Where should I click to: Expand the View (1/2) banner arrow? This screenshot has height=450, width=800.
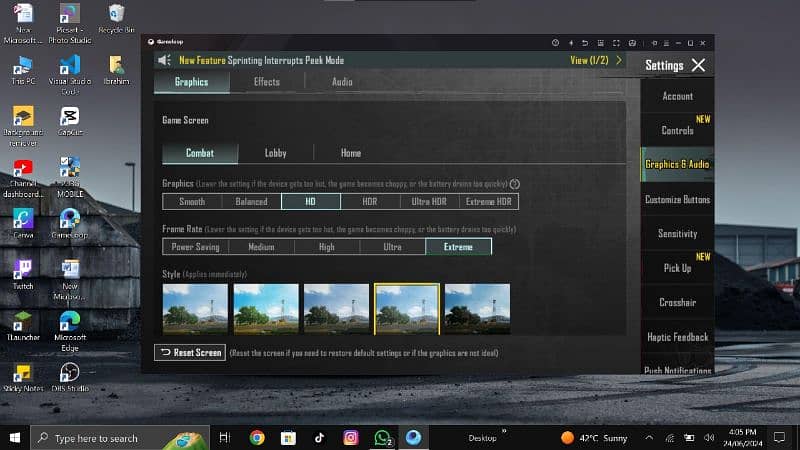(619, 61)
